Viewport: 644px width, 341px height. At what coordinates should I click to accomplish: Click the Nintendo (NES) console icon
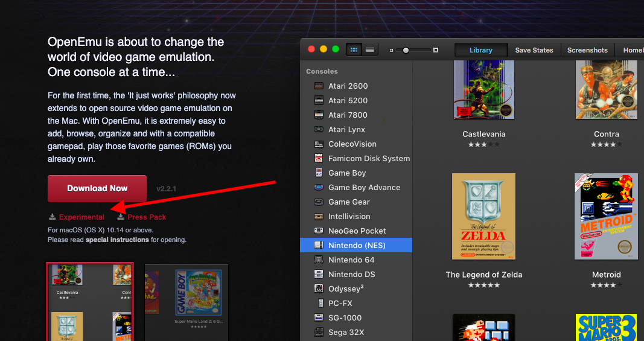pyautogui.click(x=319, y=245)
